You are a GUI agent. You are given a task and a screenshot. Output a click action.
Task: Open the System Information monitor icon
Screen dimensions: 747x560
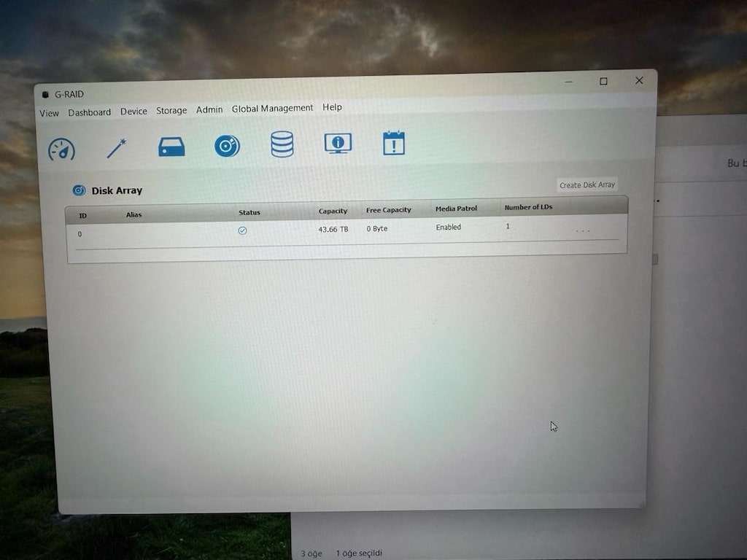click(x=338, y=144)
